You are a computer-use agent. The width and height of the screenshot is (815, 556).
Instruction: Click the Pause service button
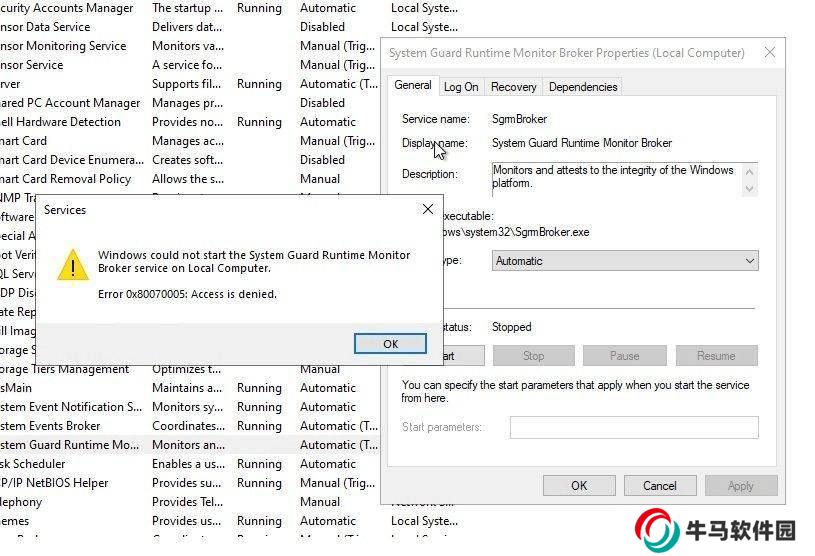click(624, 356)
